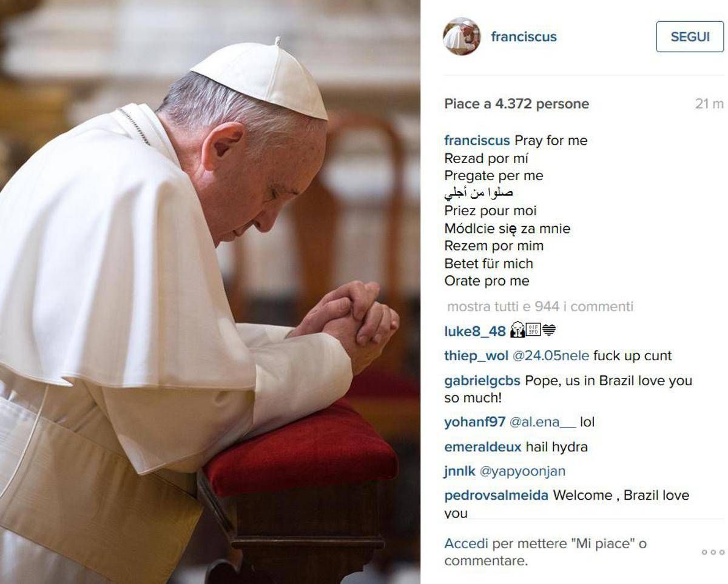The image size is (728, 584).
Task: Show all 944 comments
Action: (x=540, y=306)
